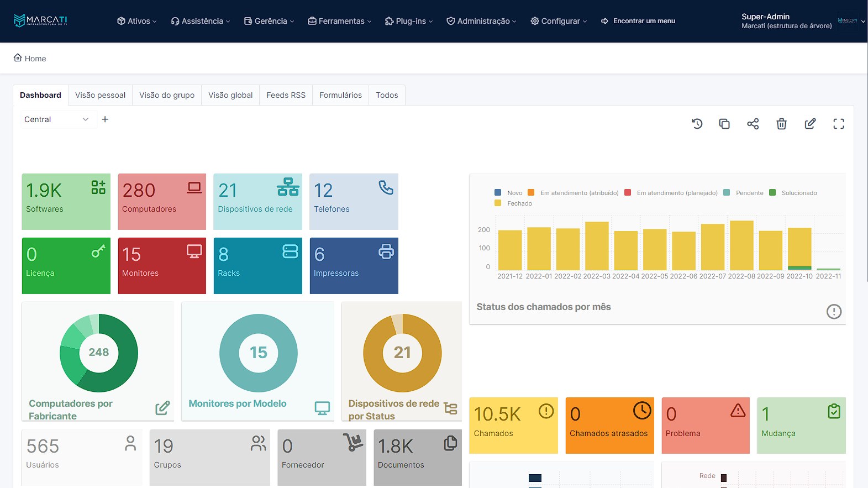Open the Central dashboard dropdown

[x=56, y=119]
